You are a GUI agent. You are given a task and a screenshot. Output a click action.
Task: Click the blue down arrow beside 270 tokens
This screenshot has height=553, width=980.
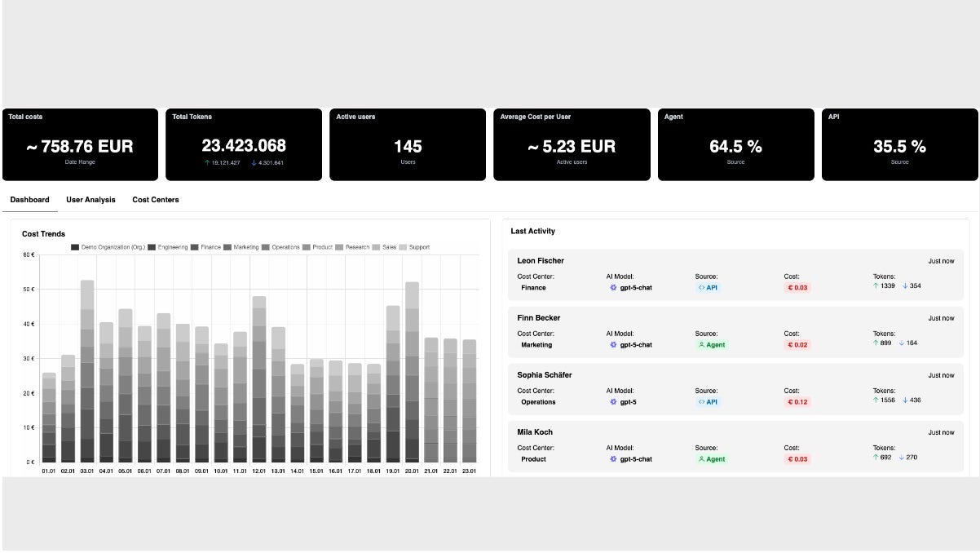(902, 458)
